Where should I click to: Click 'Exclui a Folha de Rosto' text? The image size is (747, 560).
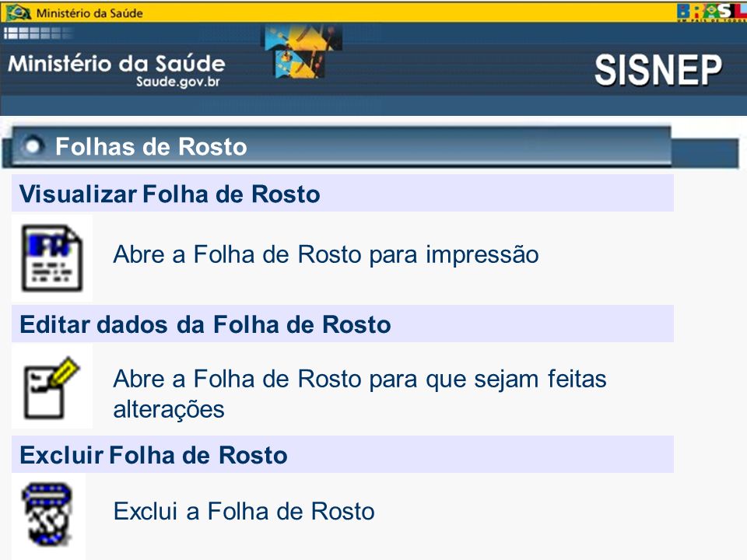pos(244,512)
